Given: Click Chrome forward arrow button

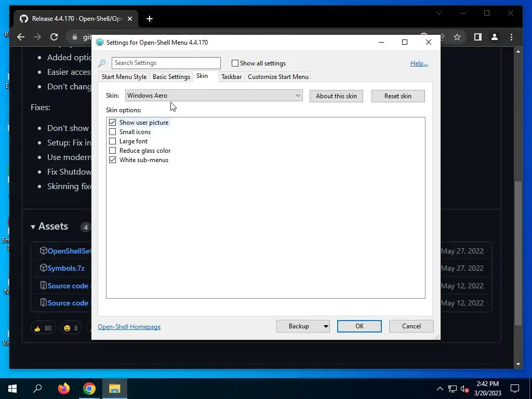Looking at the screenshot, I should pyautogui.click(x=37, y=37).
